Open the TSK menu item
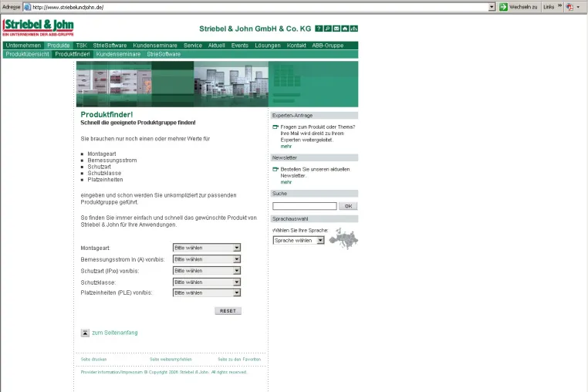588x392 pixels. tap(81, 46)
